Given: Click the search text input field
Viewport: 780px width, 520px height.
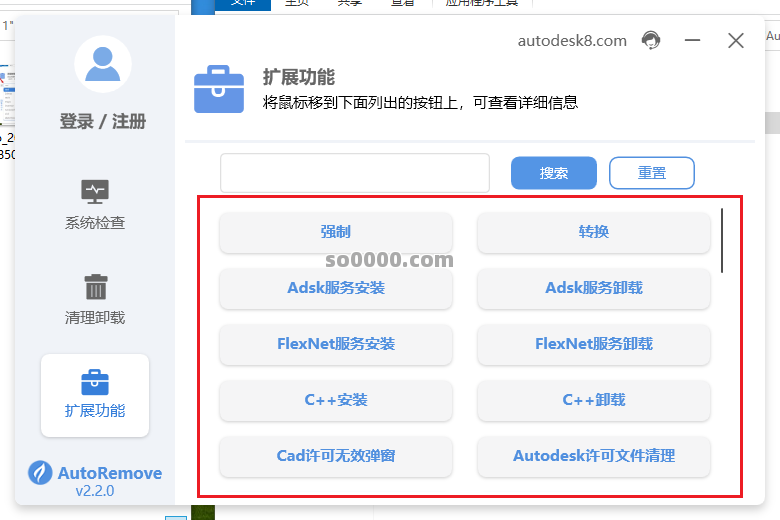Looking at the screenshot, I should 354,173.
